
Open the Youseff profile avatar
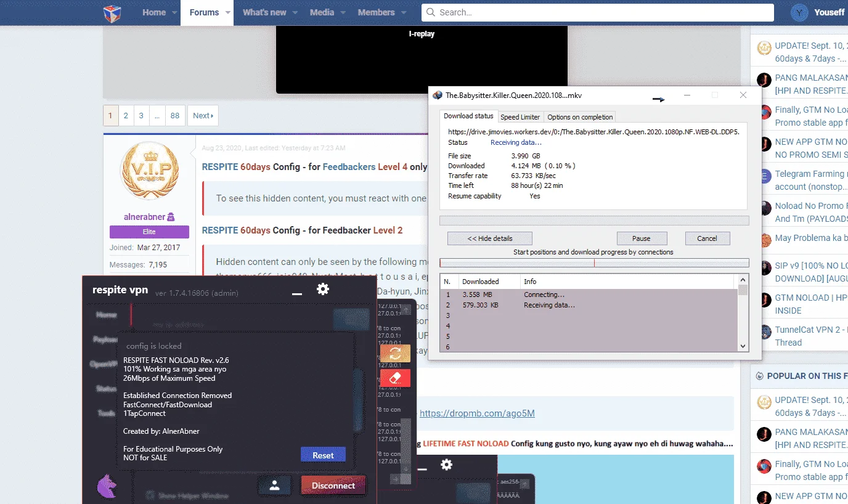click(x=799, y=12)
